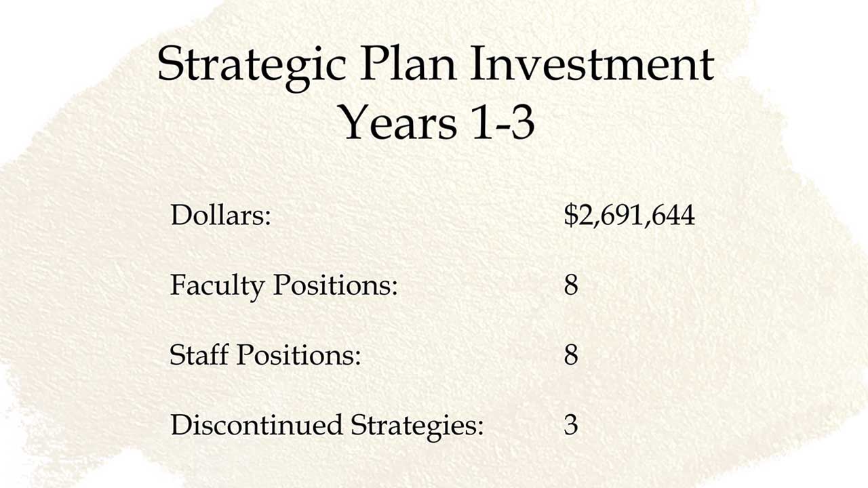
Task: Click the number 8 beside Faculty Positions
Action: pyautogui.click(x=571, y=285)
